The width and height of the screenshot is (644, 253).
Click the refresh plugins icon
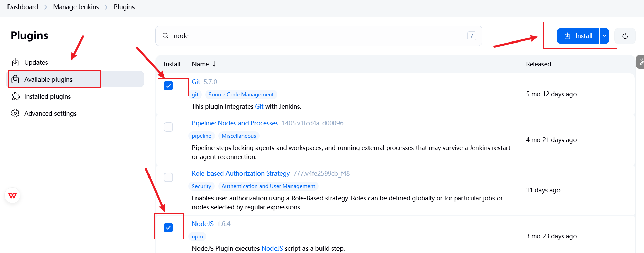625,36
